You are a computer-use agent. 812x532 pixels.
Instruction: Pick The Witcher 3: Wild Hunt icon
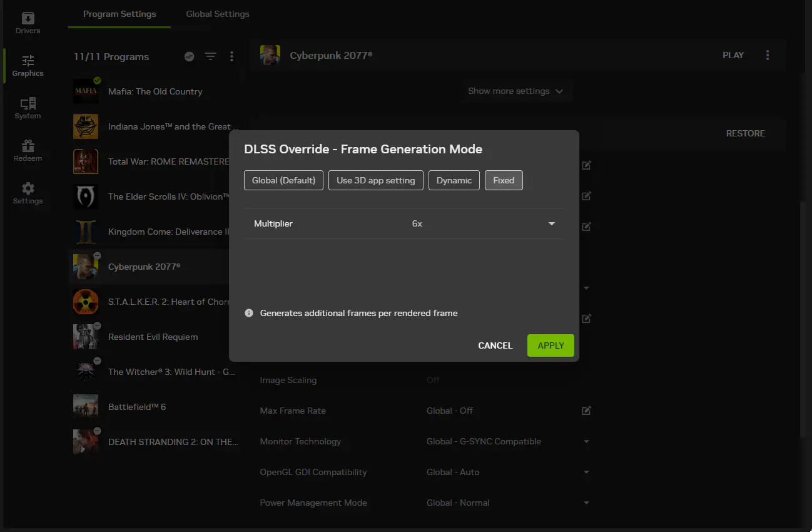pos(86,372)
